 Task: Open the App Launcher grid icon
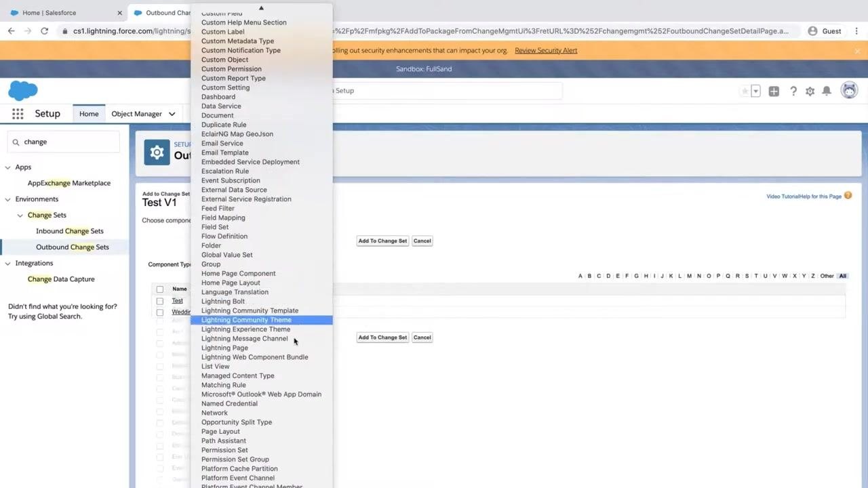(18, 114)
